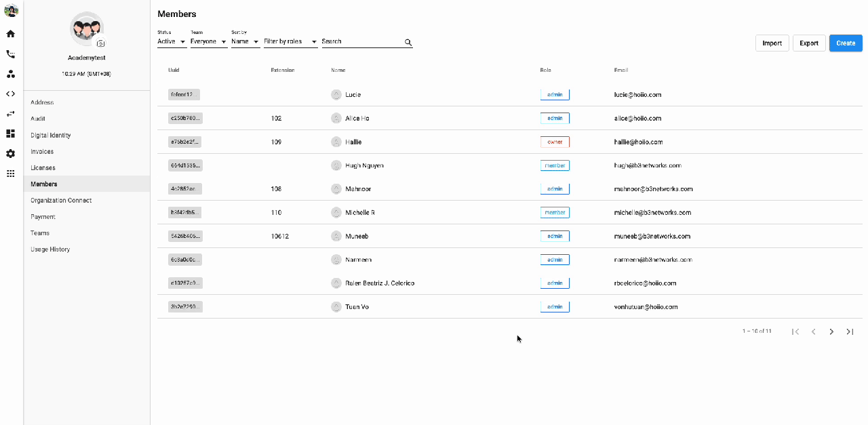Click the search magnifier icon
868x425 pixels.
[408, 42]
